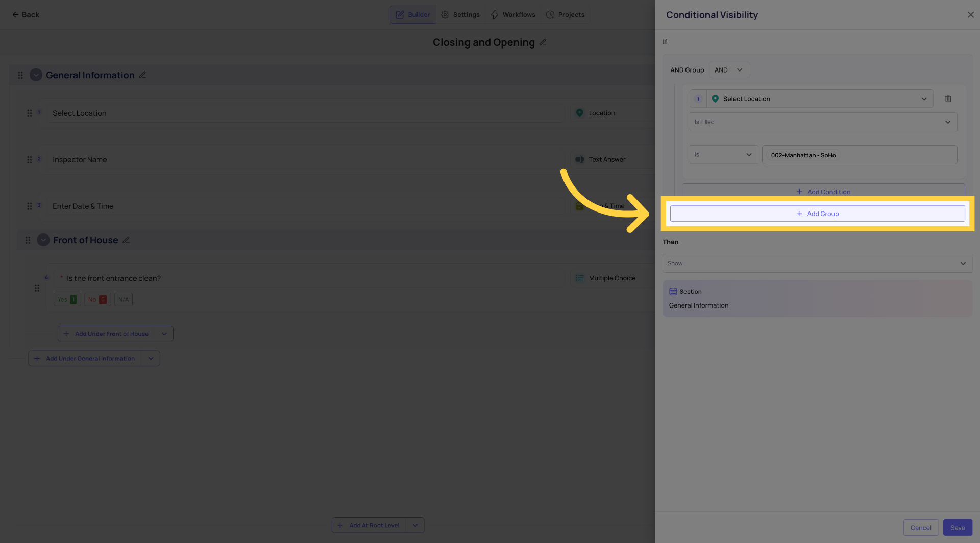The width and height of the screenshot is (980, 543).
Task: Delete the condition with trash icon
Action: click(948, 99)
